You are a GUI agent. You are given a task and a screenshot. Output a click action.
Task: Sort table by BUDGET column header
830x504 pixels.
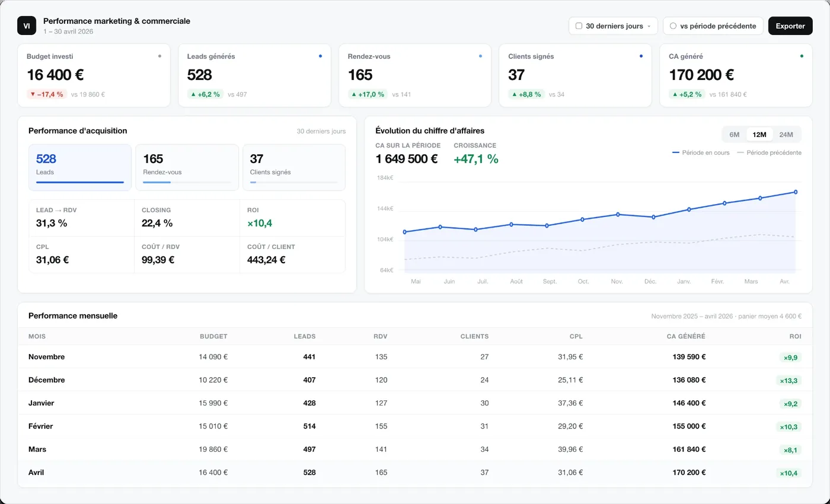click(213, 336)
